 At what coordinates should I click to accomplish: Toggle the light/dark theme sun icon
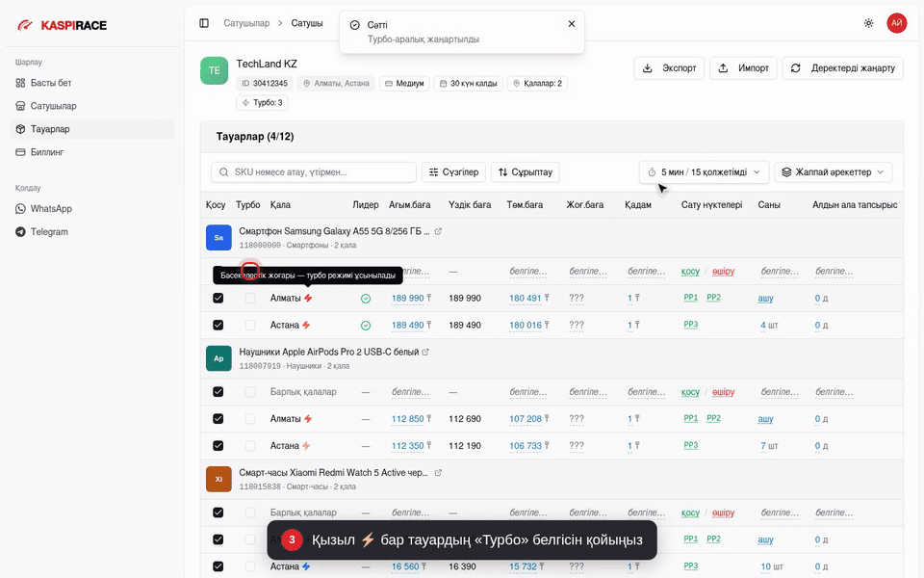click(868, 23)
